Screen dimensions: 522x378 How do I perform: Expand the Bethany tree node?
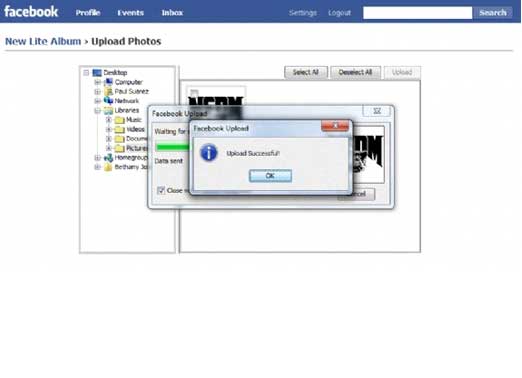tap(97, 167)
